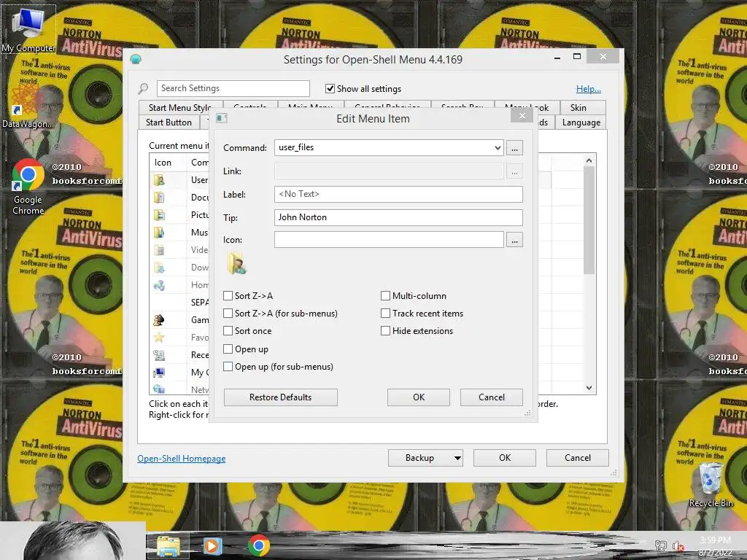This screenshot has width=747, height=560.
Task: Expand the Command dropdown list
Action: (x=498, y=147)
